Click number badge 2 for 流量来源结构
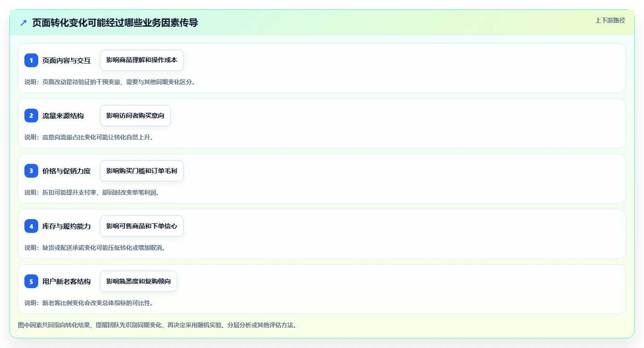Viewport: 644px width, 348px height. coord(31,116)
